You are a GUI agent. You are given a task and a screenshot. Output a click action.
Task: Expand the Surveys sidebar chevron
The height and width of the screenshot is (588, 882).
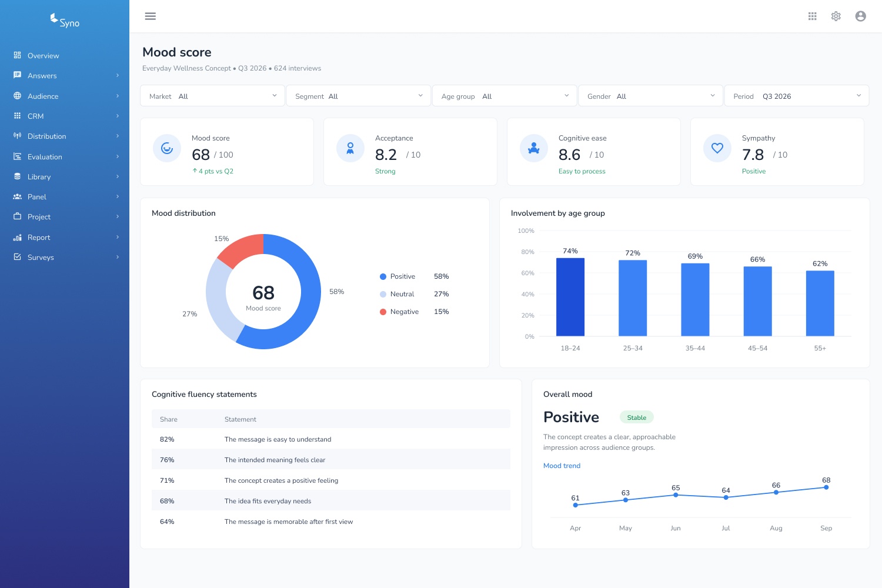click(x=118, y=257)
